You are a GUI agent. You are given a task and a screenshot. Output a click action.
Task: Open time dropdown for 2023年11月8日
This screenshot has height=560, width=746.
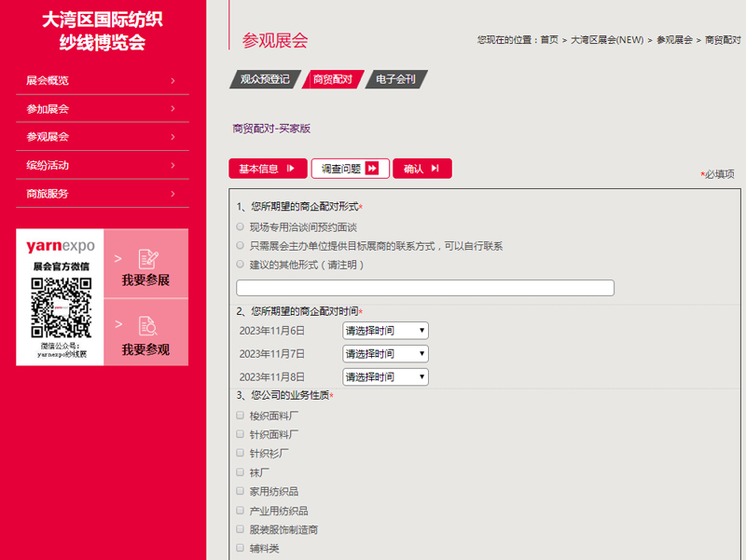pos(385,376)
